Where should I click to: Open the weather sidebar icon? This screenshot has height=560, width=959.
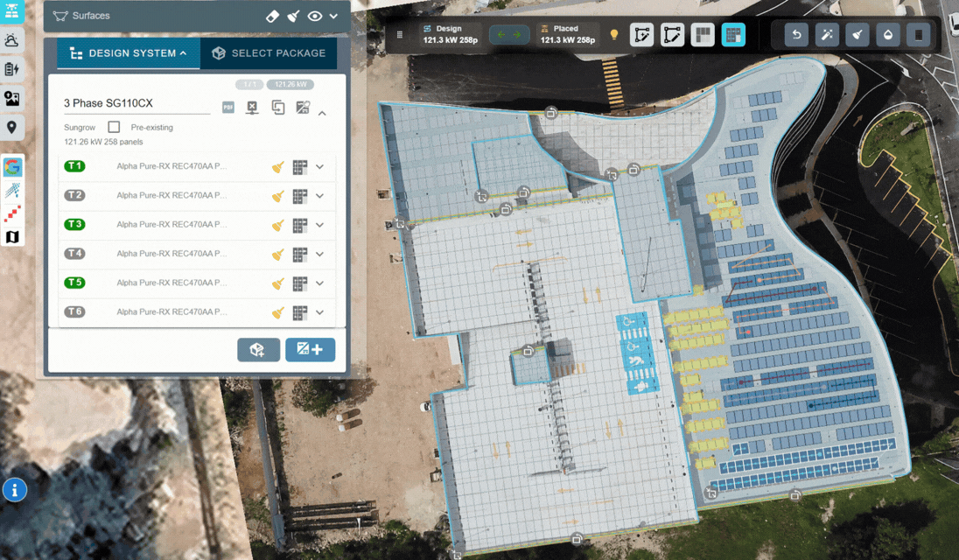[x=12, y=40]
